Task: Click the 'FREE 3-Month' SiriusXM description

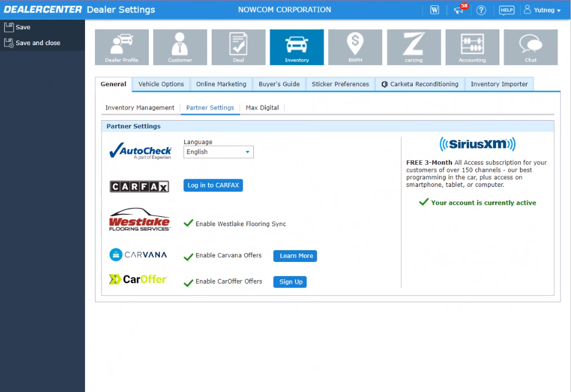Action: [476, 173]
